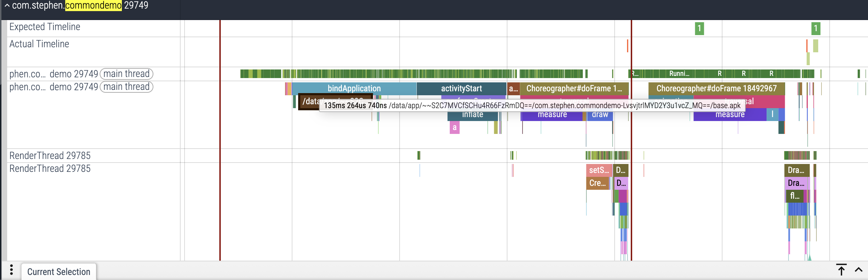Click the Cre... slice in RenderThread
Image resolution: width=868 pixels, height=280 pixels.
point(597,183)
